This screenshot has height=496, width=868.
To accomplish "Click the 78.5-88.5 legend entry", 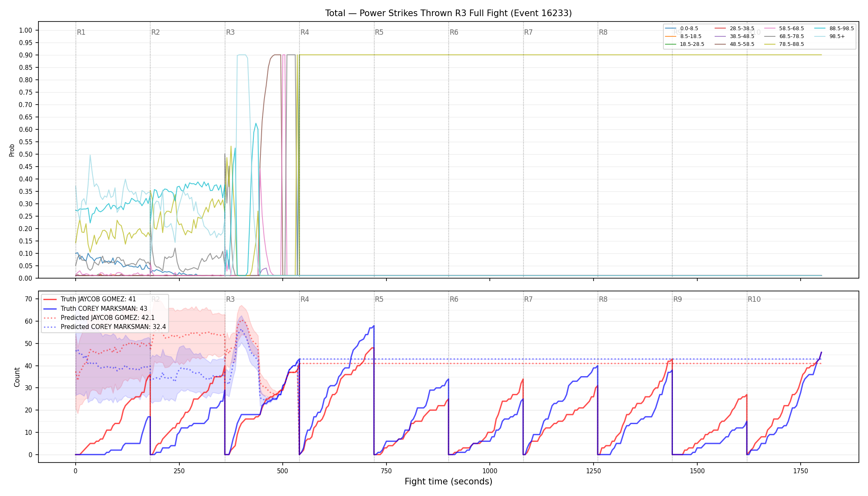I will coord(785,44).
